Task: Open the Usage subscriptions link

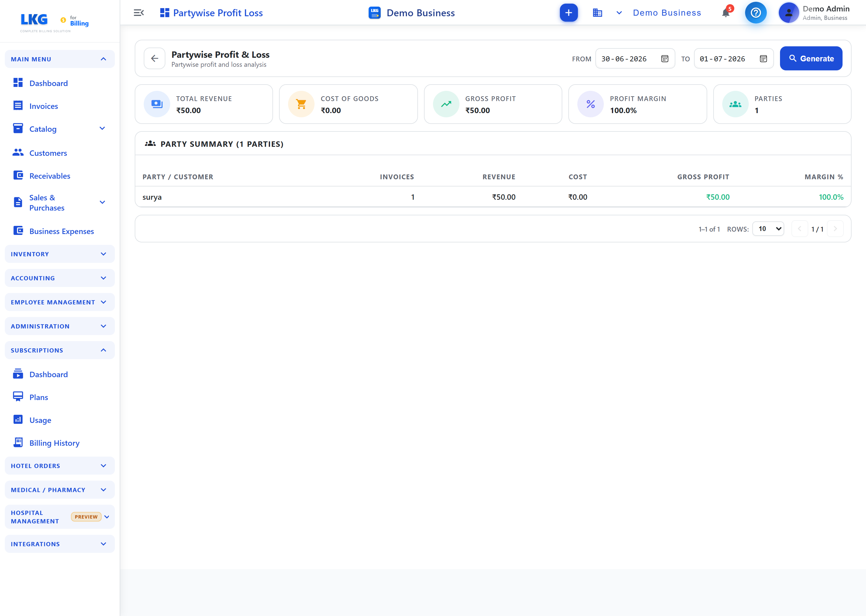Action: 40,420
